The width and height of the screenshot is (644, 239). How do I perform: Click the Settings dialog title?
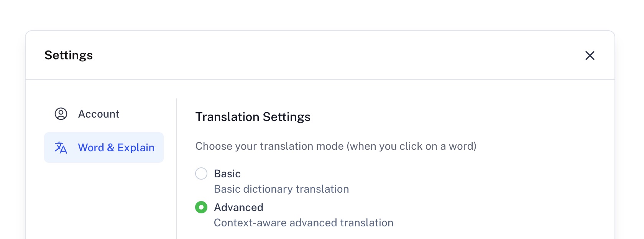69,55
